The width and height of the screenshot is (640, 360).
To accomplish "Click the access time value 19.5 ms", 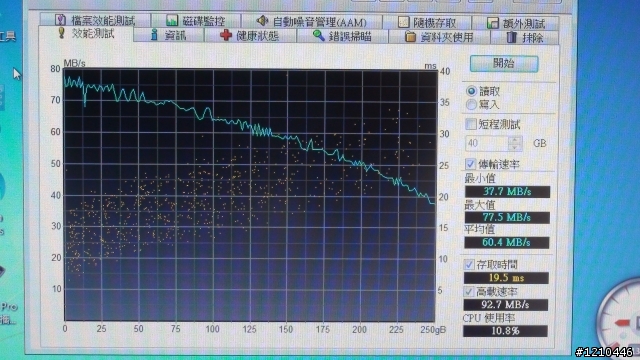I will point(506,278).
